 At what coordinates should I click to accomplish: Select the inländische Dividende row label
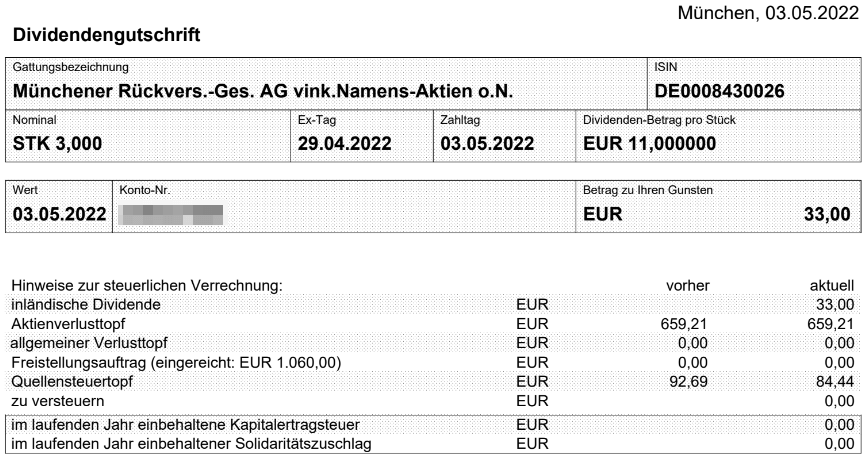coord(86,305)
